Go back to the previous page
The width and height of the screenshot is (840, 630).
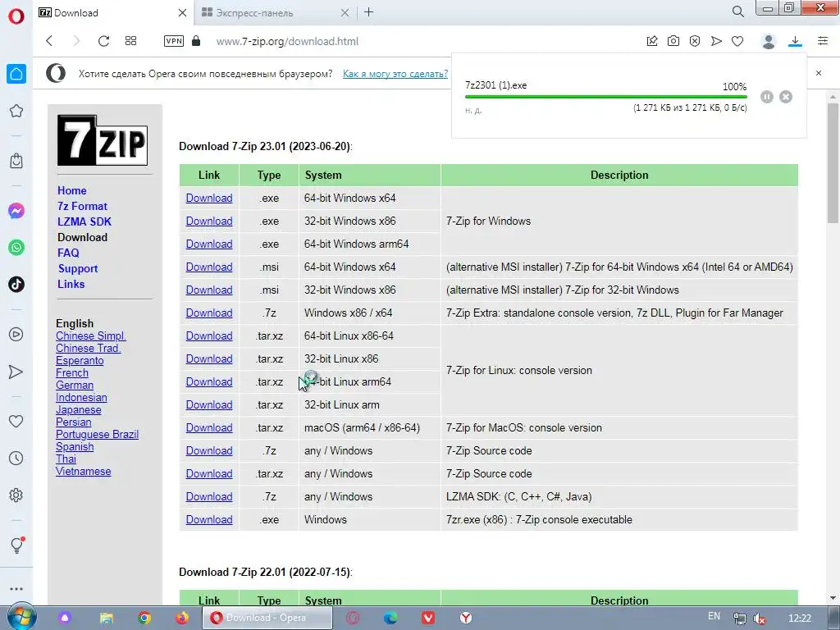[x=49, y=41]
